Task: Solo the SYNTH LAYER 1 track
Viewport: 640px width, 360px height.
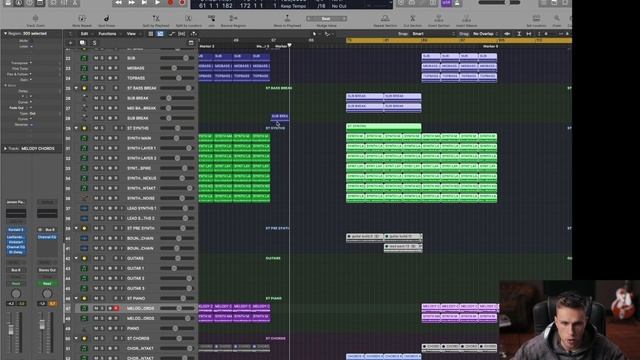Action: [x=102, y=148]
